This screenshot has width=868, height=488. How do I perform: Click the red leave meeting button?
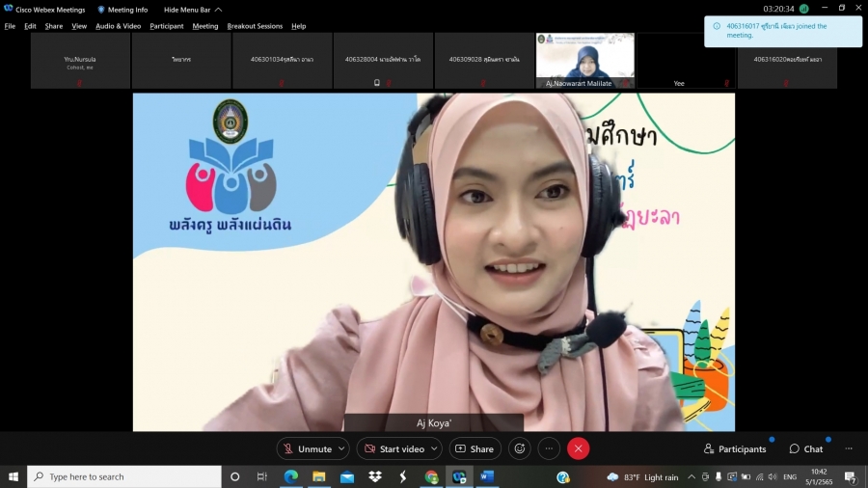(578, 448)
